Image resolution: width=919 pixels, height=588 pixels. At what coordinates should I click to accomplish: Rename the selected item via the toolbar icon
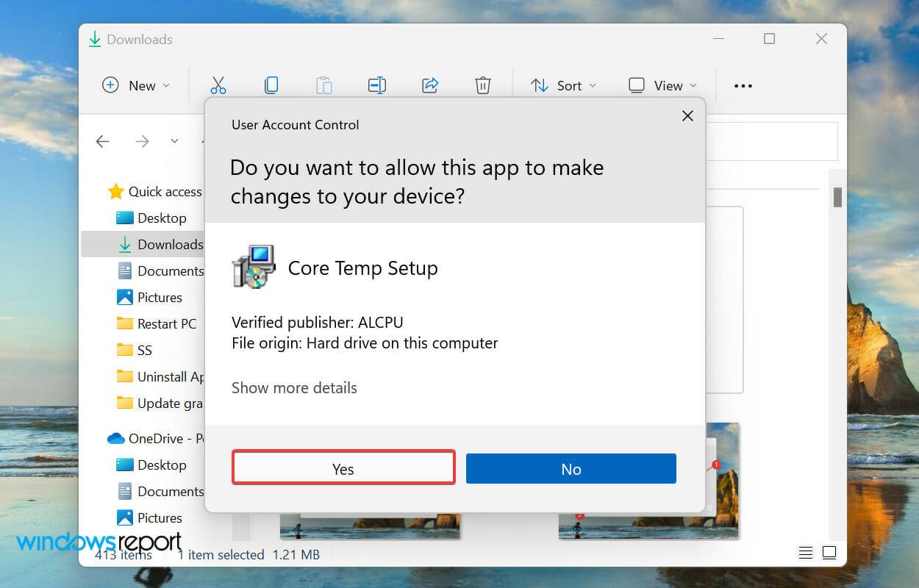[x=377, y=85]
